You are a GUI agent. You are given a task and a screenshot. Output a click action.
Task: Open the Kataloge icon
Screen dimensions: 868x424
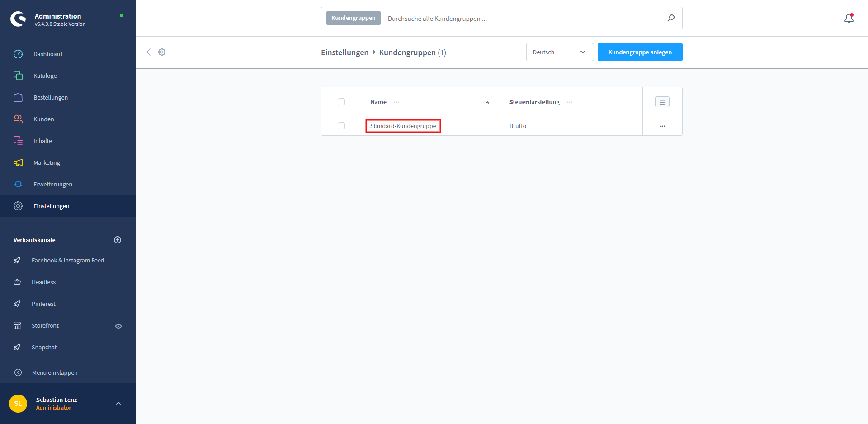pyautogui.click(x=18, y=76)
